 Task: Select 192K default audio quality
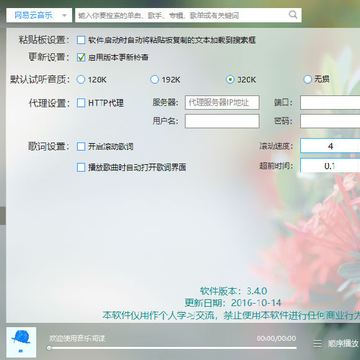(x=154, y=80)
